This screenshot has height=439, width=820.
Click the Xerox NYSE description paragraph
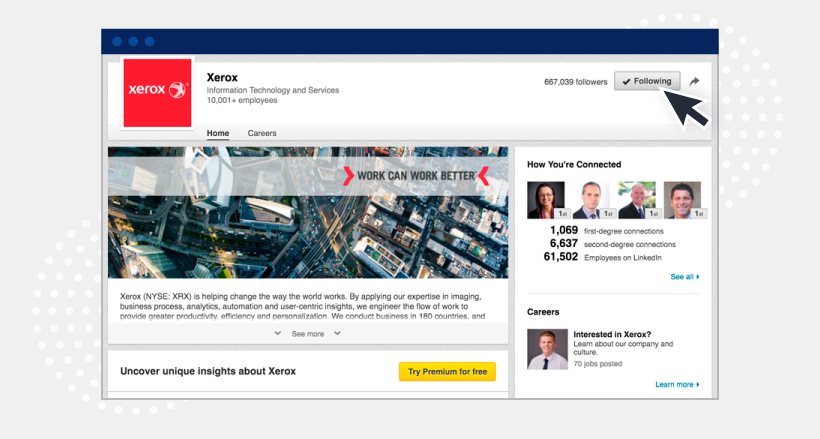(302, 307)
